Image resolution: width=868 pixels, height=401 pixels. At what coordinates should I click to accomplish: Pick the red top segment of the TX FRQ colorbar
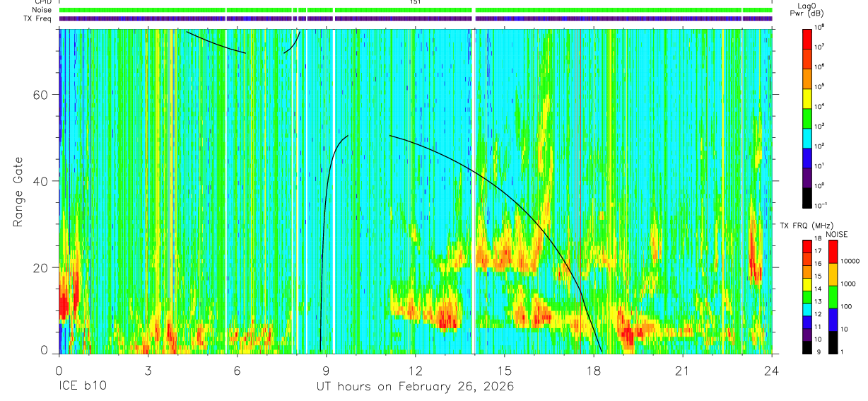[807, 246]
